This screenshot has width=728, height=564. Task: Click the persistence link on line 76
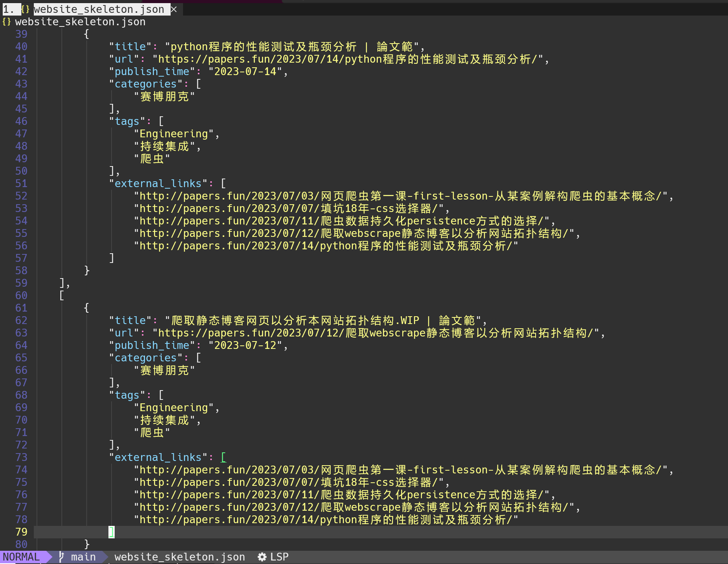click(342, 495)
